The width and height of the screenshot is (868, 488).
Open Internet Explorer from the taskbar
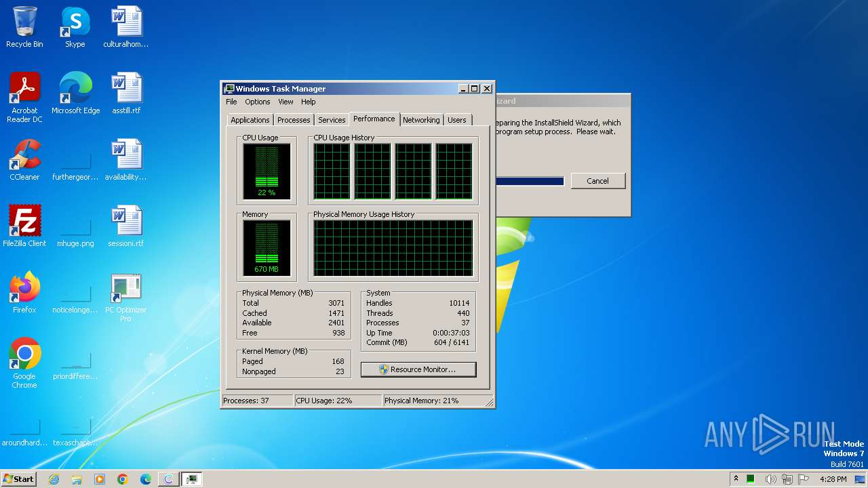click(54, 479)
